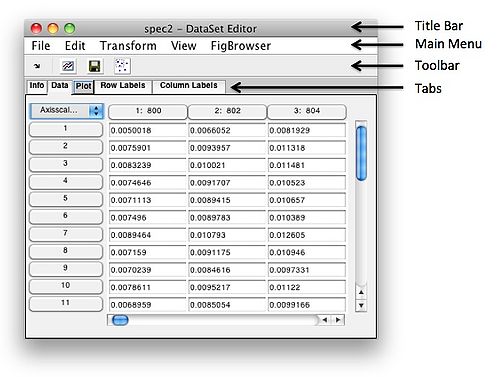Select column header 2: 802
Viewport: 500px width, 377px height.
point(227,111)
